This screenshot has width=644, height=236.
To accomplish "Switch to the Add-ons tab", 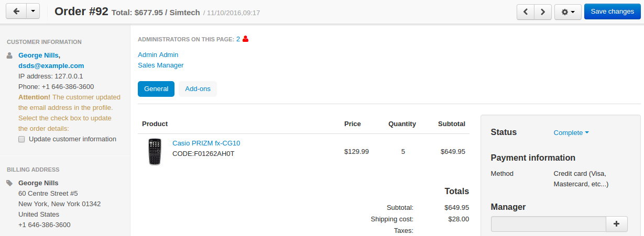I will (x=198, y=89).
